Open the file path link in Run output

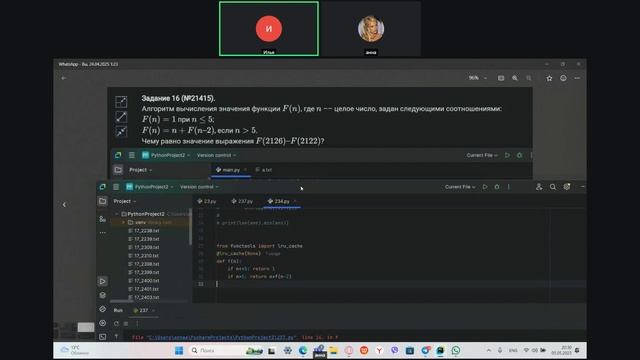click(222, 338)
